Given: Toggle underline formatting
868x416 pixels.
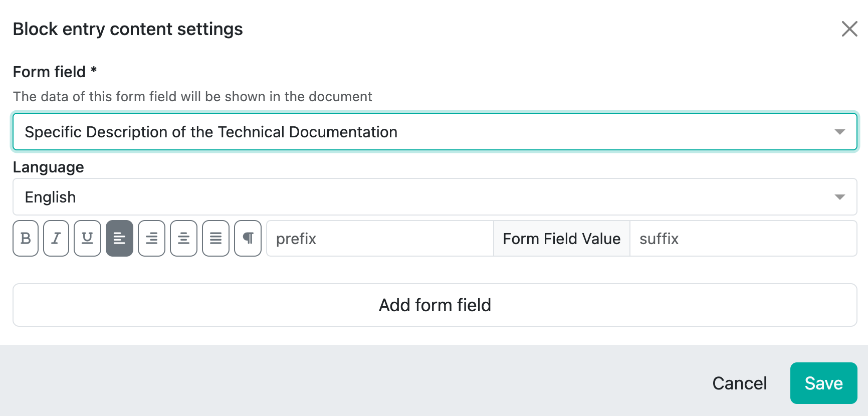Looking at the screenshot, I should click(x=87, y=239).
